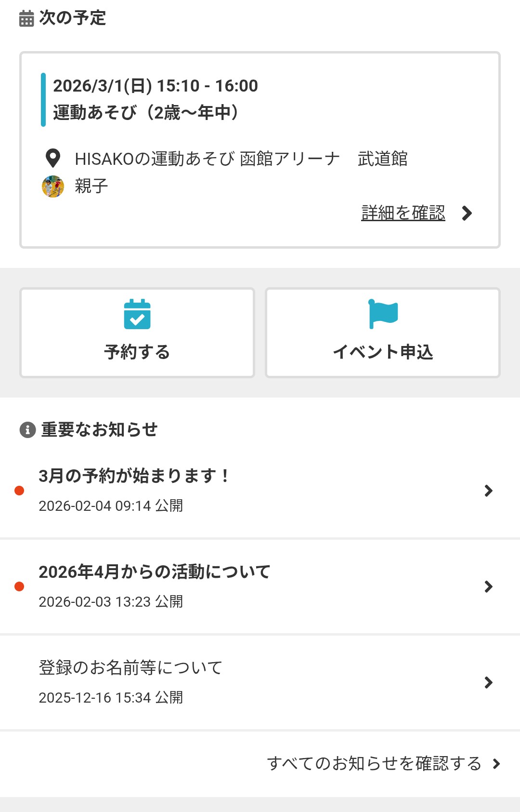Click the location pin icon
The height and width of the screenshot is (812, 520).
pyautogui.click(x=52, y=158)
